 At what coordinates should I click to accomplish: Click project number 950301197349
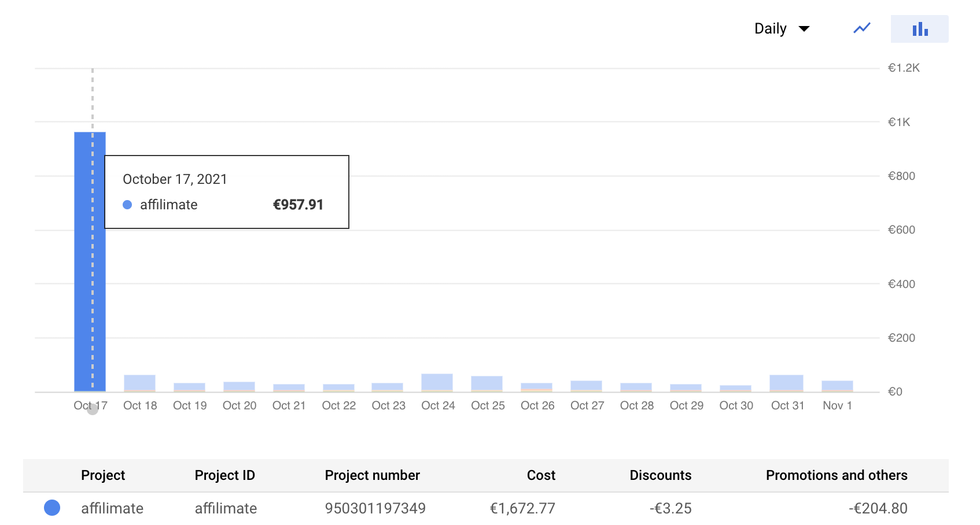[x=375, y=508]
